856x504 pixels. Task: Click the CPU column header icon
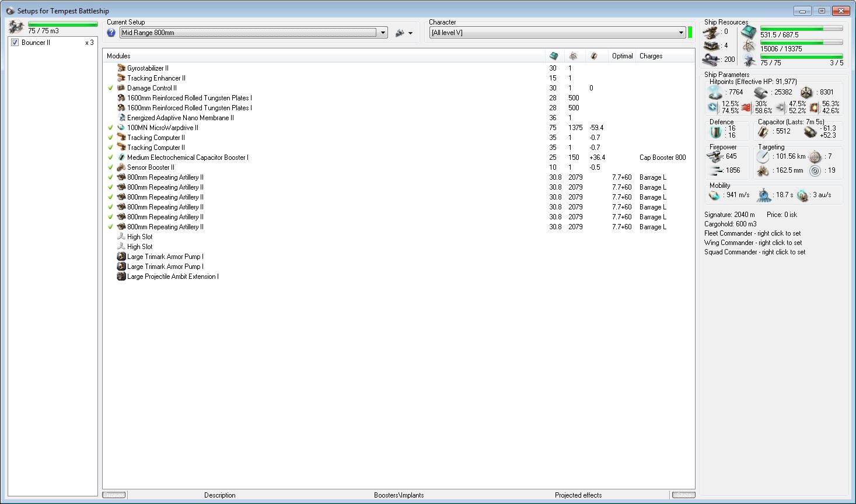554,56
